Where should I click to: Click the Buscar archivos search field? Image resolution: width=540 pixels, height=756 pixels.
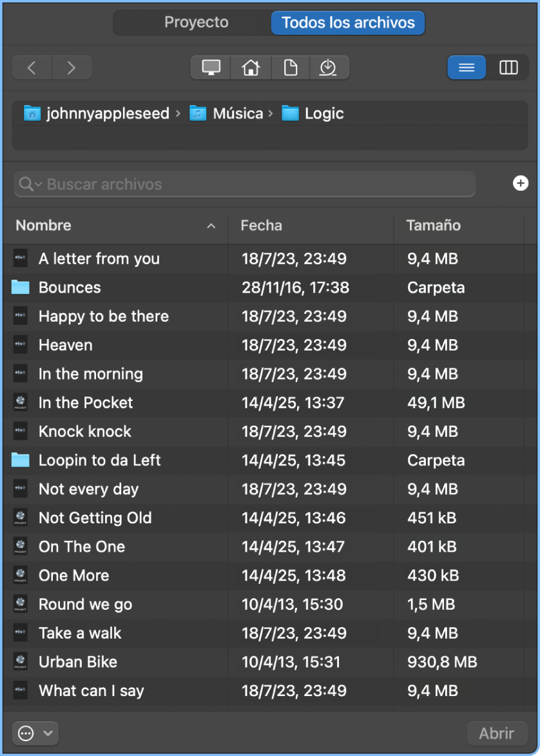click(x=258, y=184)
